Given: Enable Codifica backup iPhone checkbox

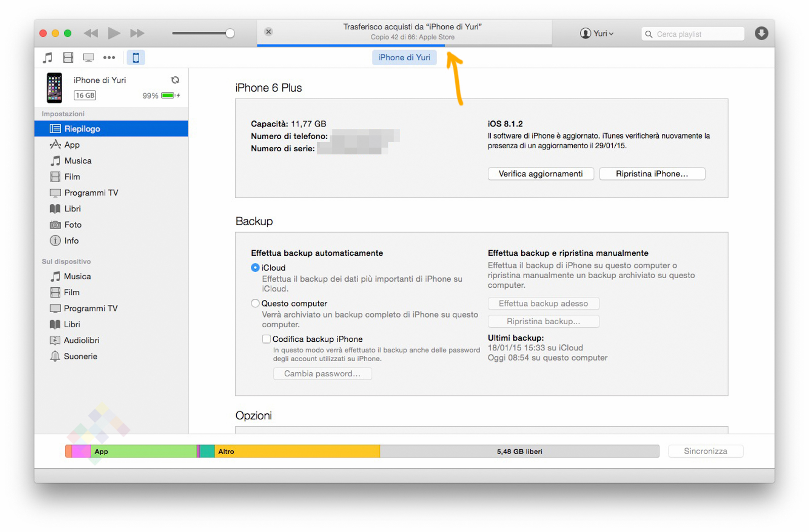Looking at the screenshot, I should (x=266, y=339).
